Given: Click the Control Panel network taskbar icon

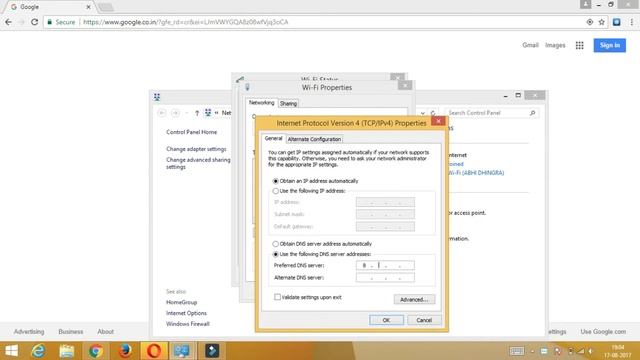Looking at the screenshot, I should coord(182,351).
